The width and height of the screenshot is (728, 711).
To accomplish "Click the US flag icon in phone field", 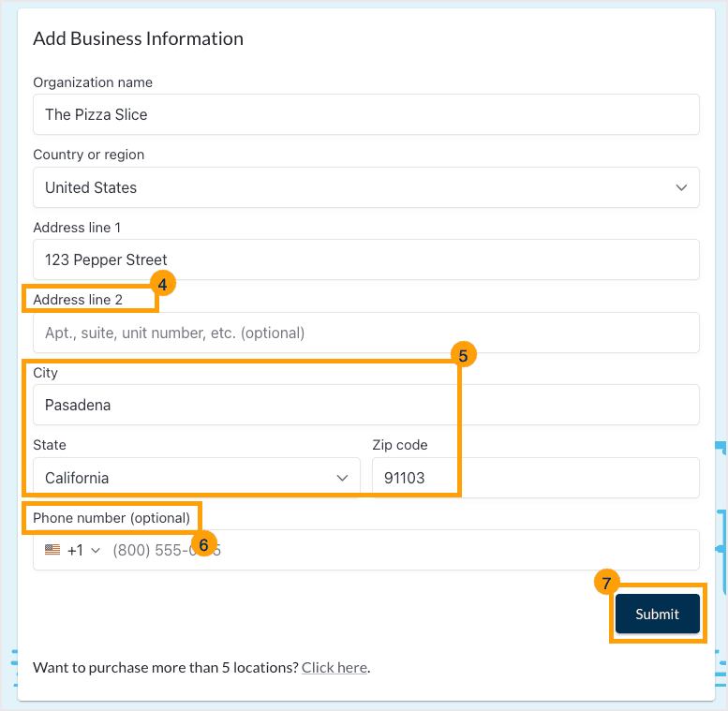I will [52, 551].
